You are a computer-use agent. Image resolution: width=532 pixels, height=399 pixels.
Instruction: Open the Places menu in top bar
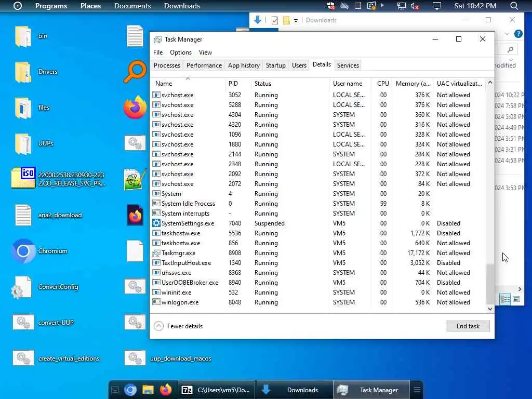click(90, 6)
